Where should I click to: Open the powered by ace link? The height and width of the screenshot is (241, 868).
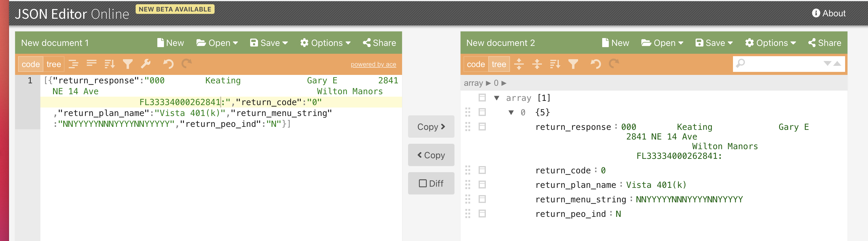[373, 64]
